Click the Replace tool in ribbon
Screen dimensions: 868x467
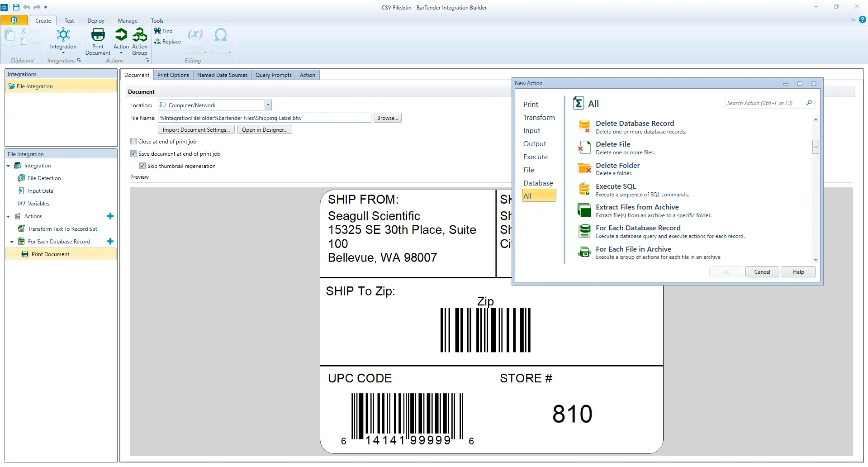[x=167, y=41]
